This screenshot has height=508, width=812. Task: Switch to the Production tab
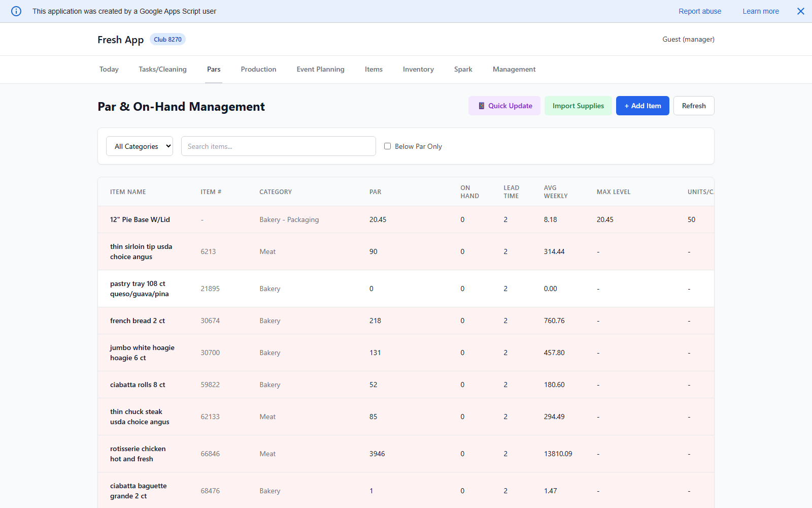(x=258, y=69)
